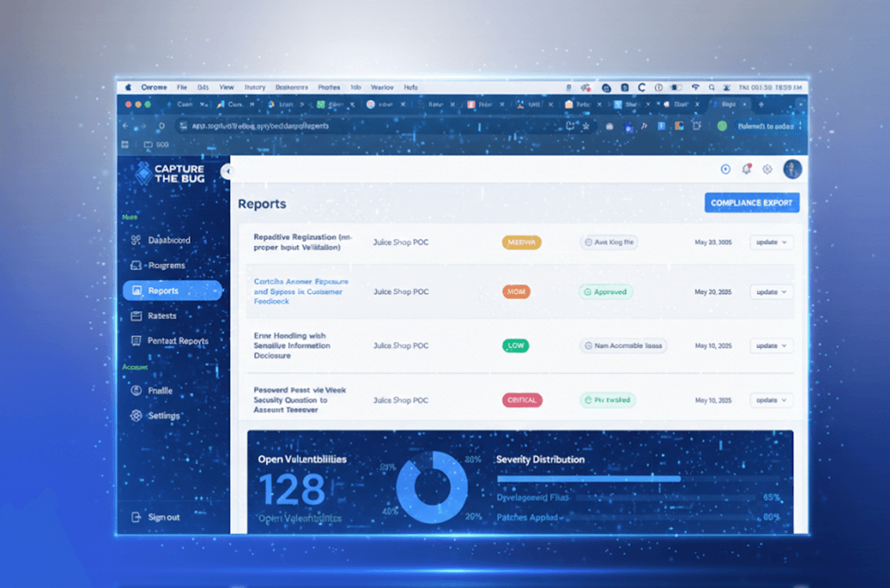Screen dimensions: 890x588
Task: Click the Severity Distribution progress bar
Action: pos(588,478)
